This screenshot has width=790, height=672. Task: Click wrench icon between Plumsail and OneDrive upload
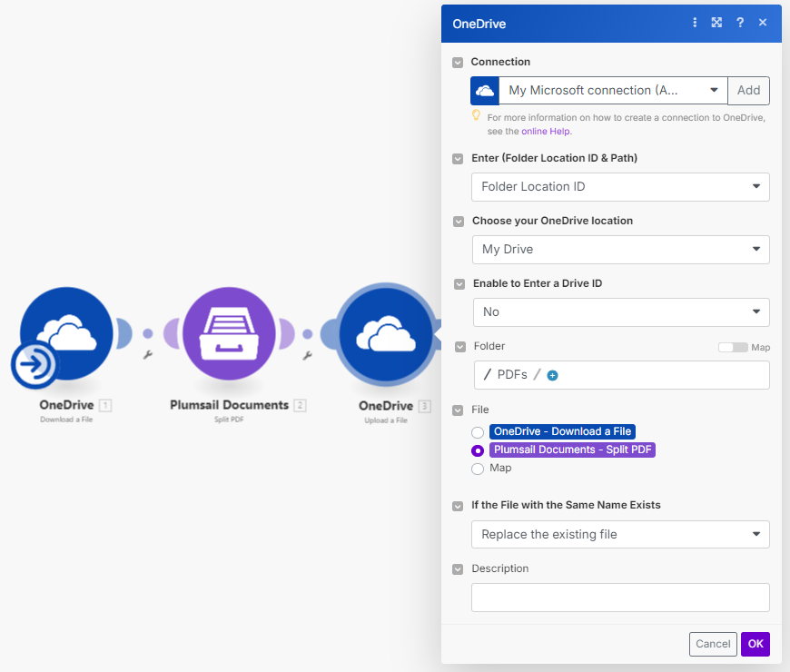[x=307, y=356]
